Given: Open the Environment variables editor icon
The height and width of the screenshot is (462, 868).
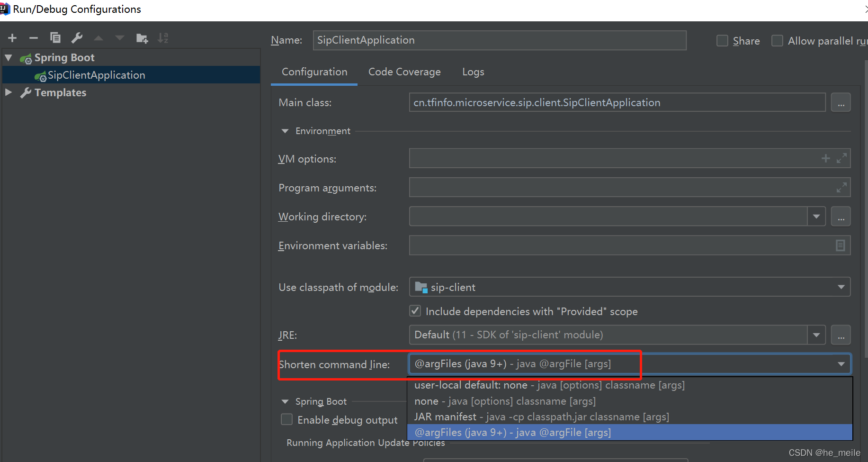Looking at the screenshot, I should tap(841, 245).
